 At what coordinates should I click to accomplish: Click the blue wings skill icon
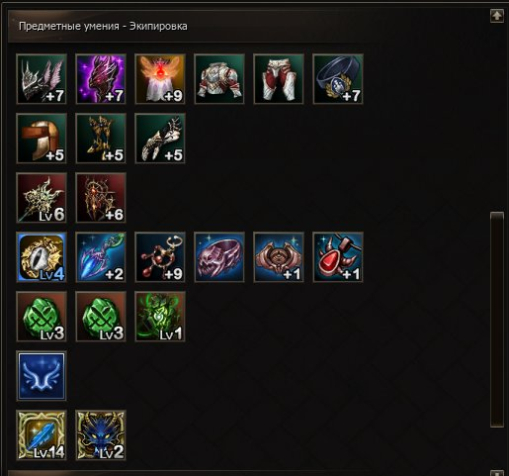coord(42,376)
